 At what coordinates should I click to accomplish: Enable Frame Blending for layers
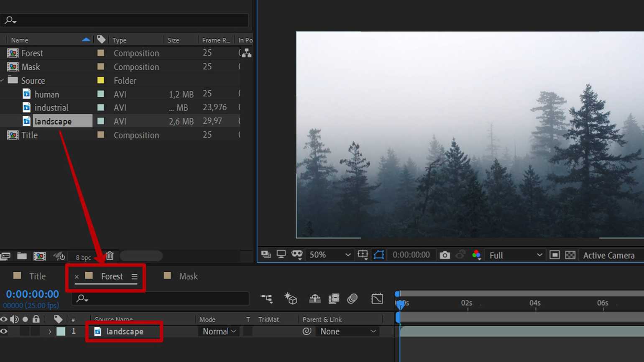[334, 298]
